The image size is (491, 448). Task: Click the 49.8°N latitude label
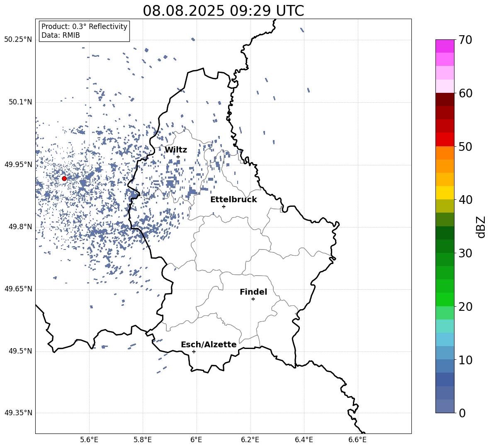pyautogui.click(x=20, y=227)
